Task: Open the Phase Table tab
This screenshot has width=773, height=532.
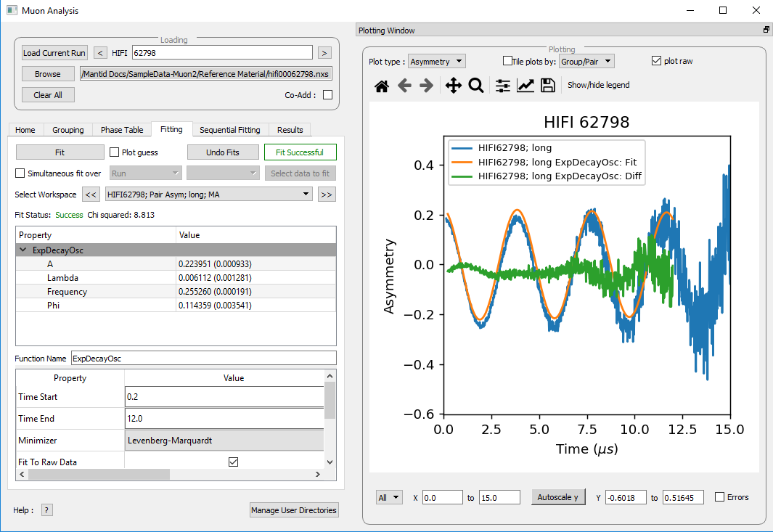Action: tap(122, 130)
